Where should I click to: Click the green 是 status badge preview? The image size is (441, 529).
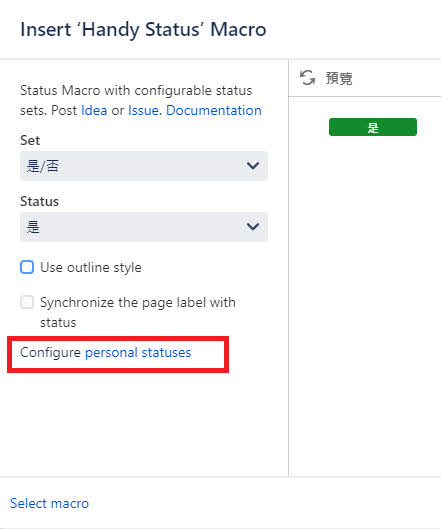373,127
